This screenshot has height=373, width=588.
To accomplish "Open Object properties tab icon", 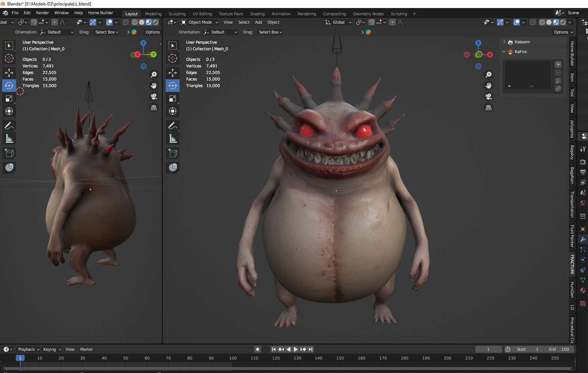I will point(583,229).
